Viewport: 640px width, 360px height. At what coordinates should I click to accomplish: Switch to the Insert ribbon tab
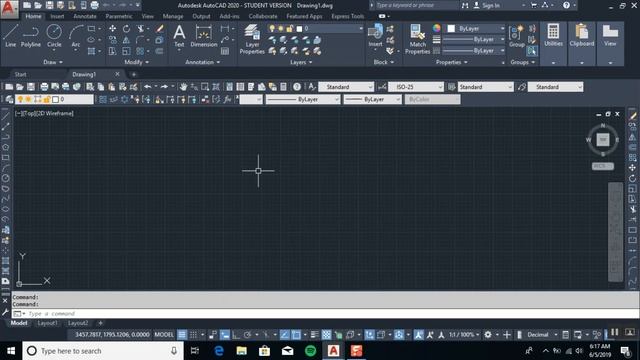(x=57, y=16)
